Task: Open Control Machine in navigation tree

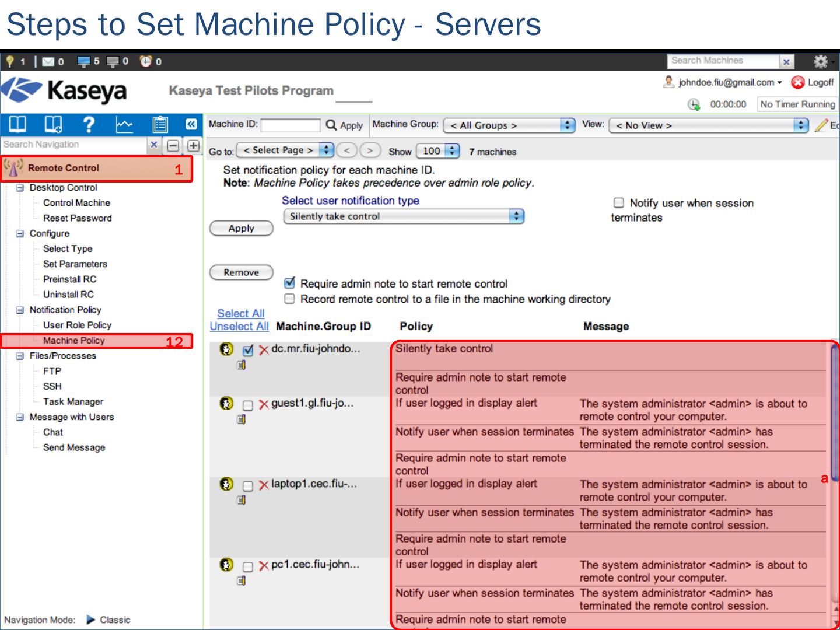Action: click(76, 203)
